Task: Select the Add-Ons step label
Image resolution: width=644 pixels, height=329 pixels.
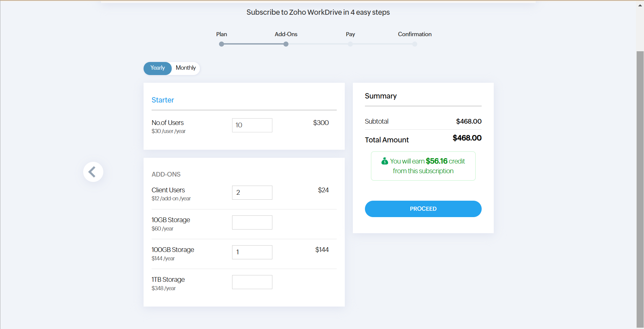Action: [286, 34]
